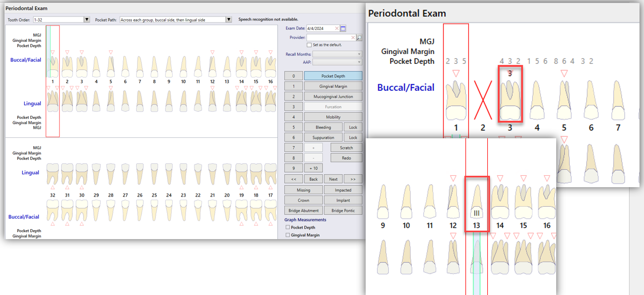
Task: Mark the selected tooth as Missing
Action: click(x=303, y=190)
